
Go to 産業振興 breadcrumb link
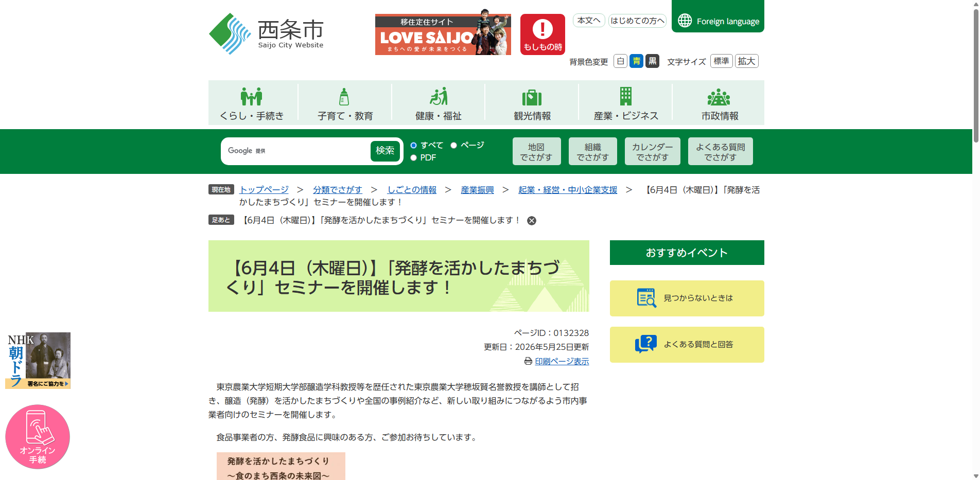click(x=477, y=190)
